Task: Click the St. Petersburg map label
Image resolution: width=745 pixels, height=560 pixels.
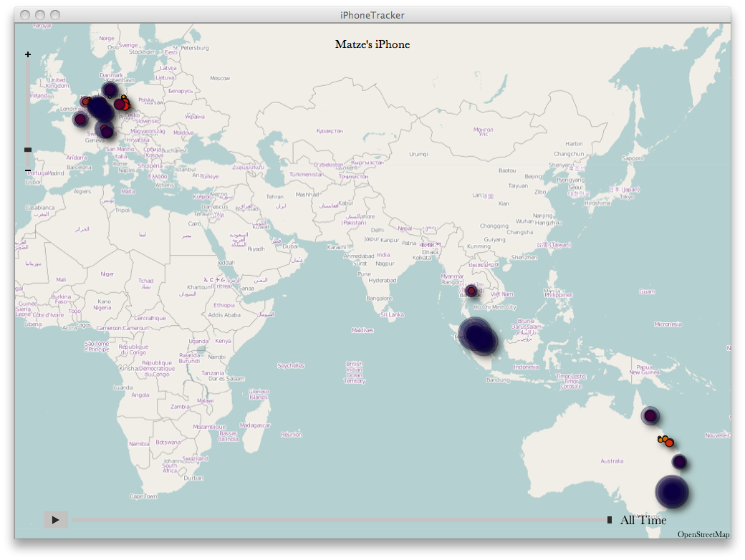Action: coord(191,48)
